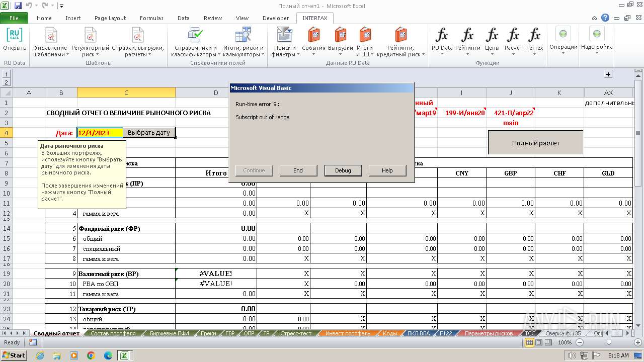This screenshot has height=362, width=644.
Task: Open the 'Стресс-тест' sheet tab
Action: click(296, 333)
